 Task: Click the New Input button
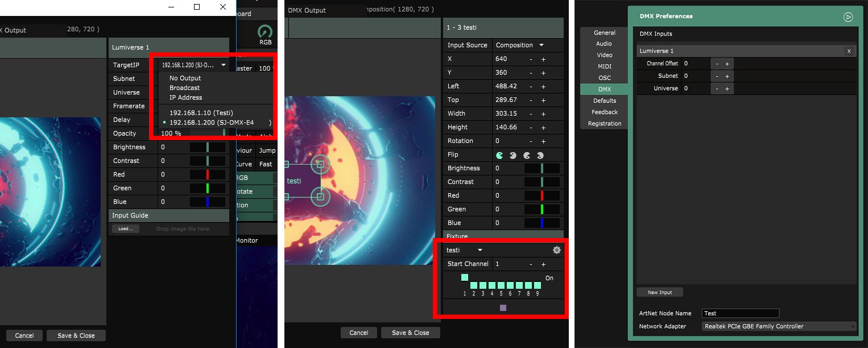pos(659,292)
